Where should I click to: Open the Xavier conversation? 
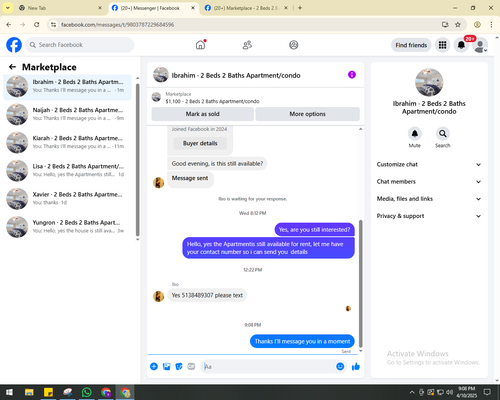pos(68,199)
